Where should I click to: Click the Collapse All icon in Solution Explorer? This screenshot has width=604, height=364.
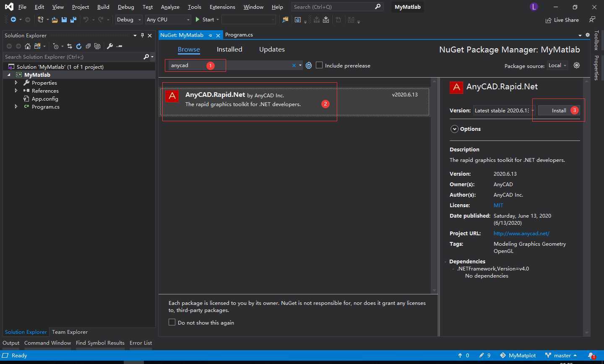(88, 46)
